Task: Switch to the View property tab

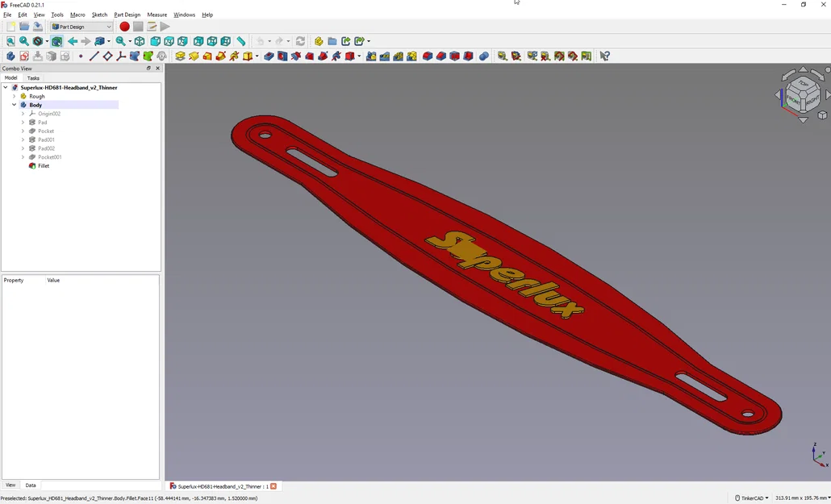Action: [10, 485]
